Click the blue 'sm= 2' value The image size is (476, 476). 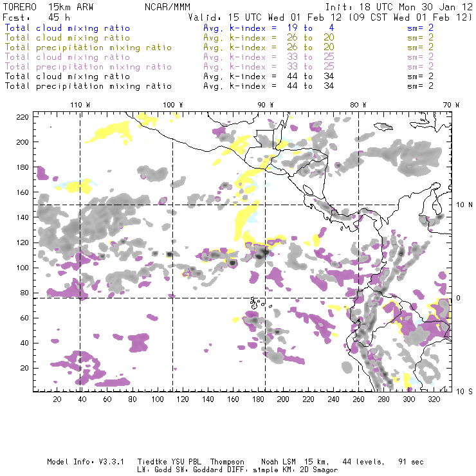pos(420,28)
